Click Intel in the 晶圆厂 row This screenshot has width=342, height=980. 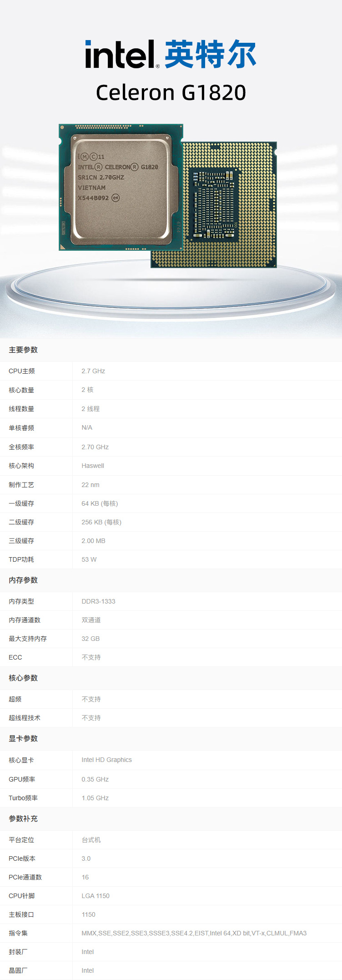(88, 970)
